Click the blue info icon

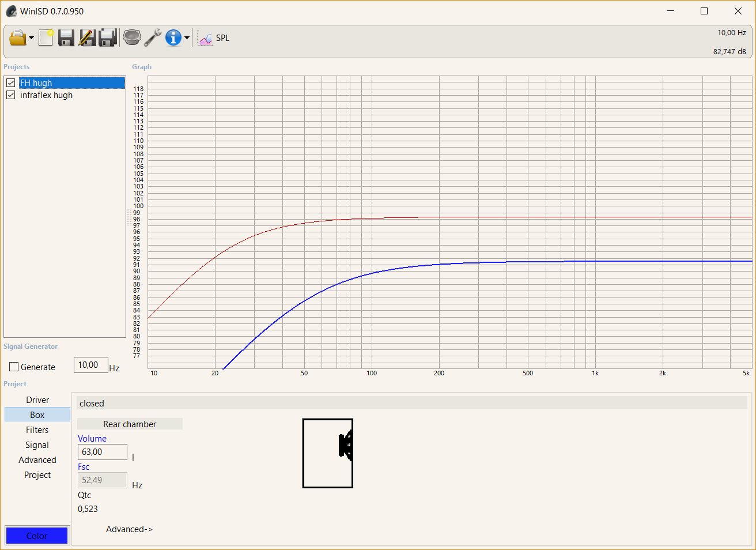click(173, 38)
